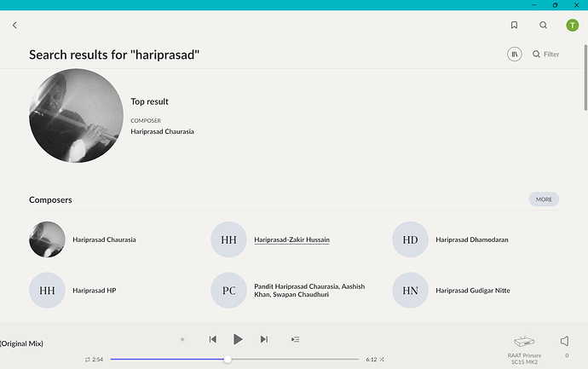Viewport: 588px width, 369px height.
Task: Click the HD avatar circle
Action: 410,239
